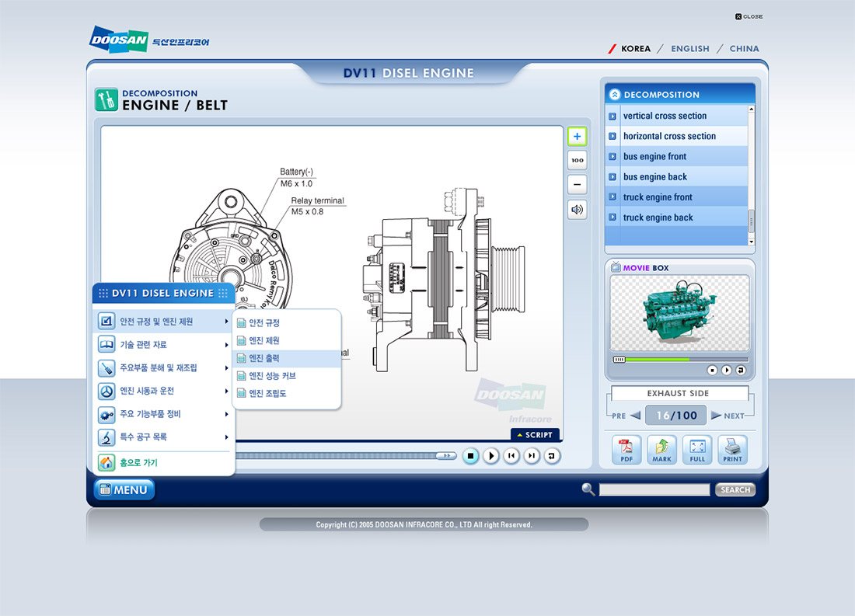Play the main diagram animation
This screenshot has width=855, height=616.
pos(490,456)
